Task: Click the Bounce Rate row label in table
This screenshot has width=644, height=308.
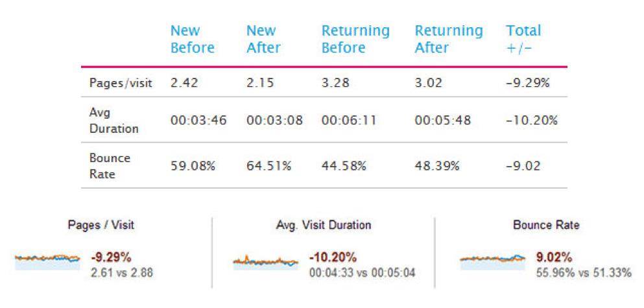Action: [110, 165]
